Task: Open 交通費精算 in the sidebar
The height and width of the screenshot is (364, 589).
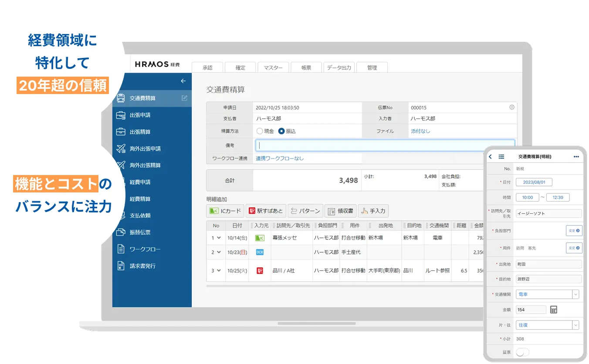Action: [x=152, y=98]
